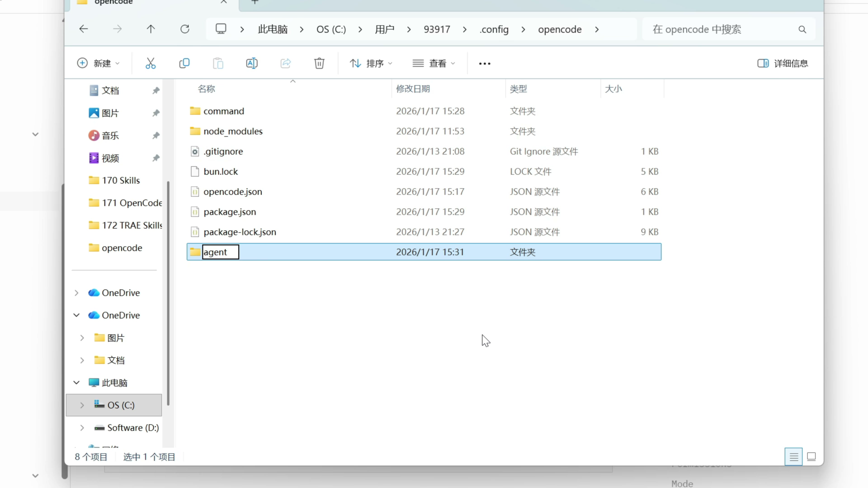This screenshot has width=868, height=488.
Task: Select the opencode.json file
Action: tap(233, 192)
